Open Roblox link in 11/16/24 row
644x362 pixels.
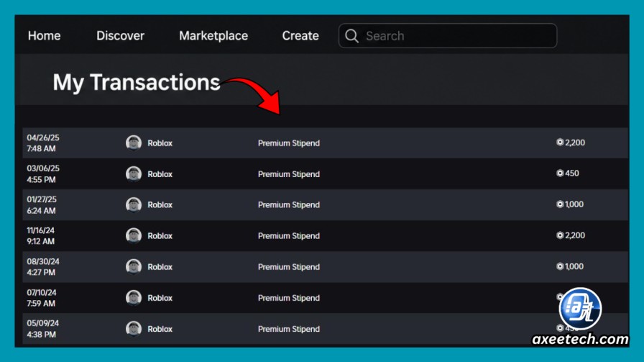(160, 236)
